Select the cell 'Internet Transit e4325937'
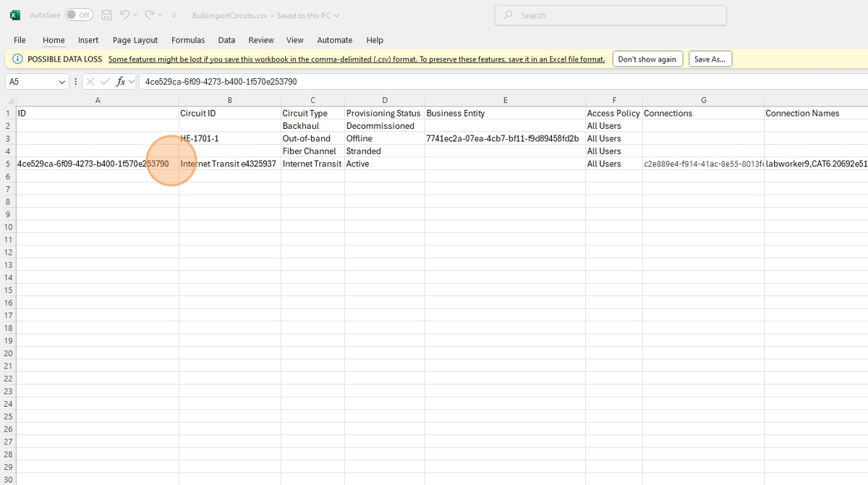 click(x=230, y=164)
